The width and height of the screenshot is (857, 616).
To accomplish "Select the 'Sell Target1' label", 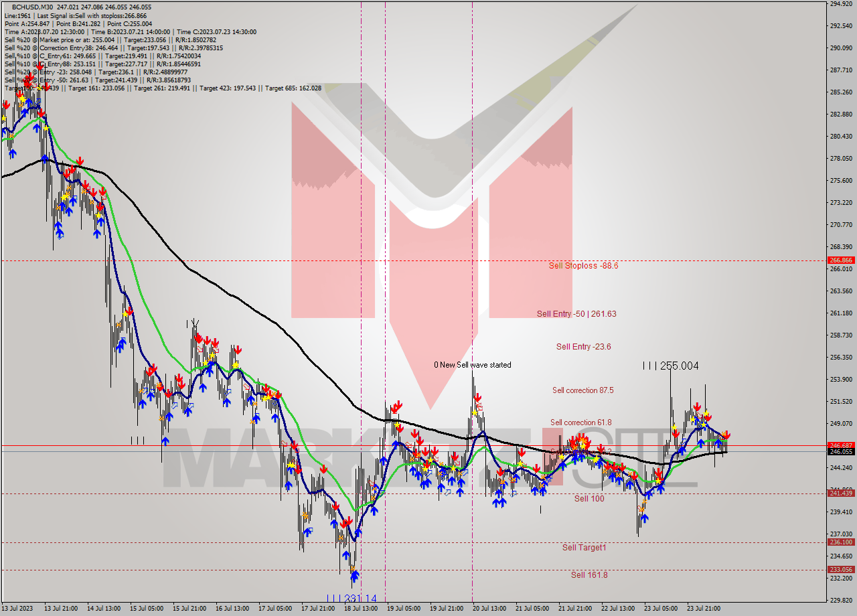I will click(x=584, y=548).
